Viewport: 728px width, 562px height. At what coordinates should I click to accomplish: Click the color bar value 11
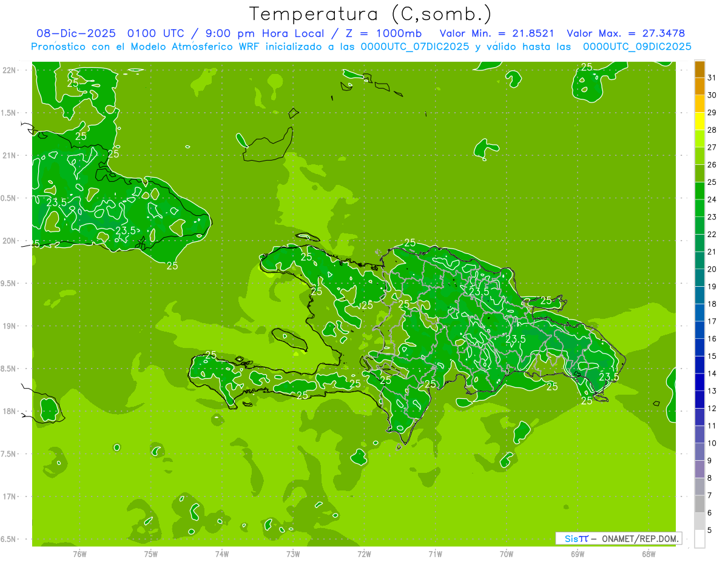coord(712,426)
